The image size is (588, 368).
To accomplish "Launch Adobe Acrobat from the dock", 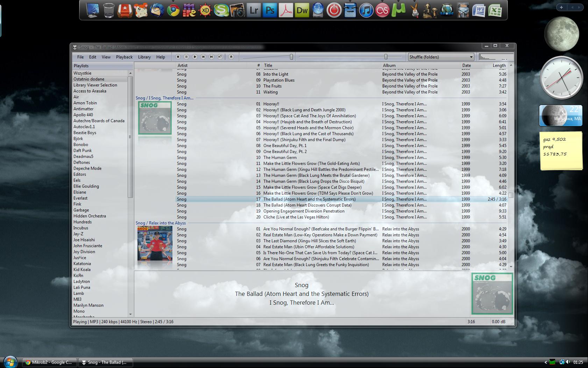I will click(286, 10).
